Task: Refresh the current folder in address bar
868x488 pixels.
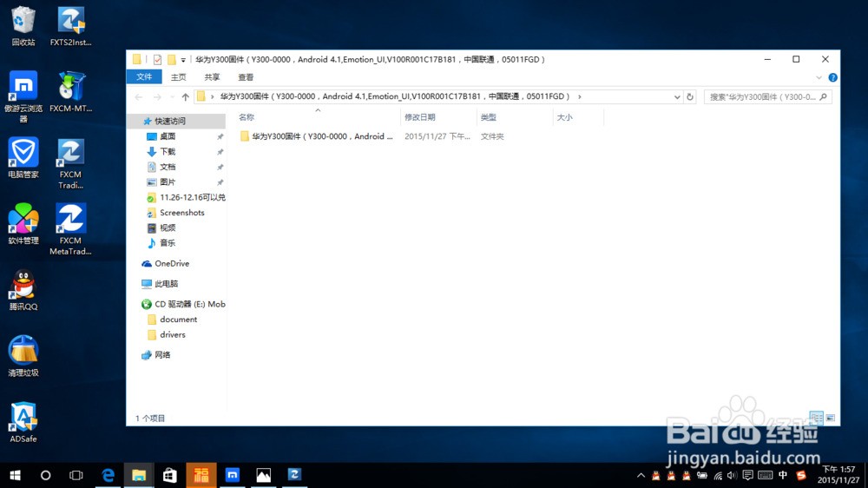Action: click(x=690, y=96)
